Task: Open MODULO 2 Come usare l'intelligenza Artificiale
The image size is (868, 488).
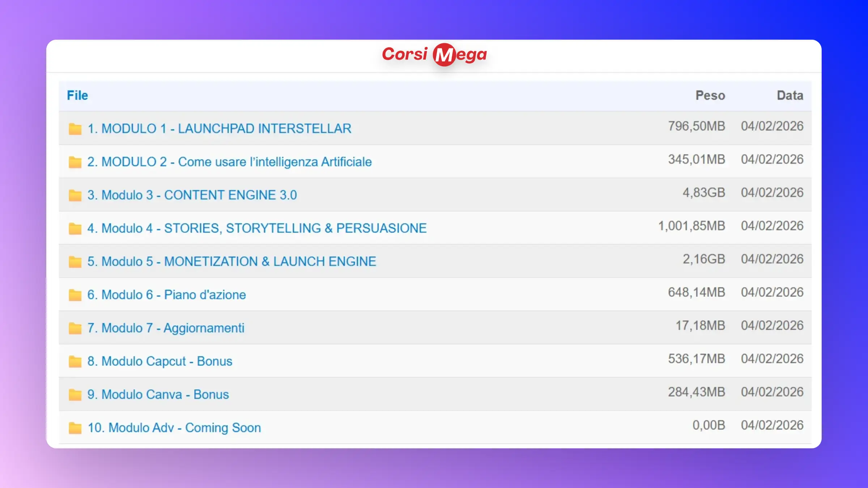Action: click(x=229, y=162)
